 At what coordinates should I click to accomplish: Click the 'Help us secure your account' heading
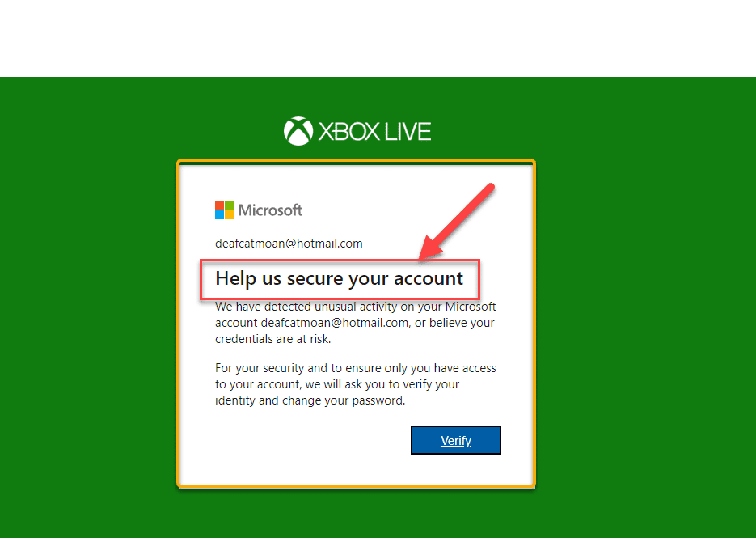(x=339, y=279)
